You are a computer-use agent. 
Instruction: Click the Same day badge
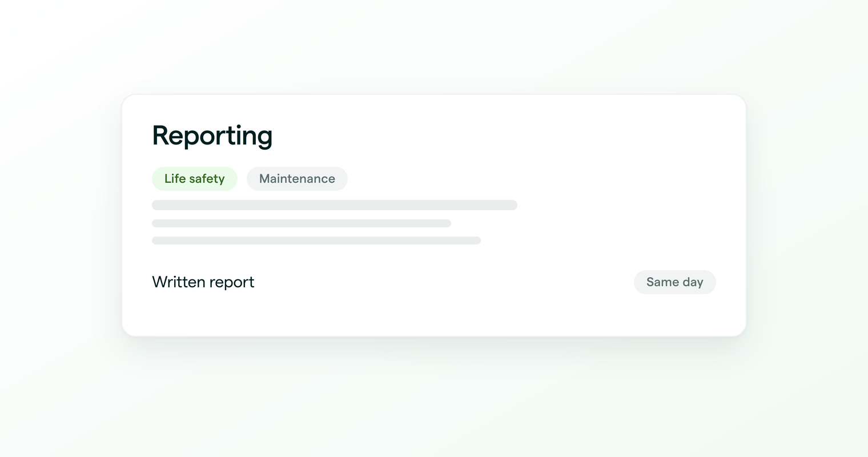pos(674,282)
